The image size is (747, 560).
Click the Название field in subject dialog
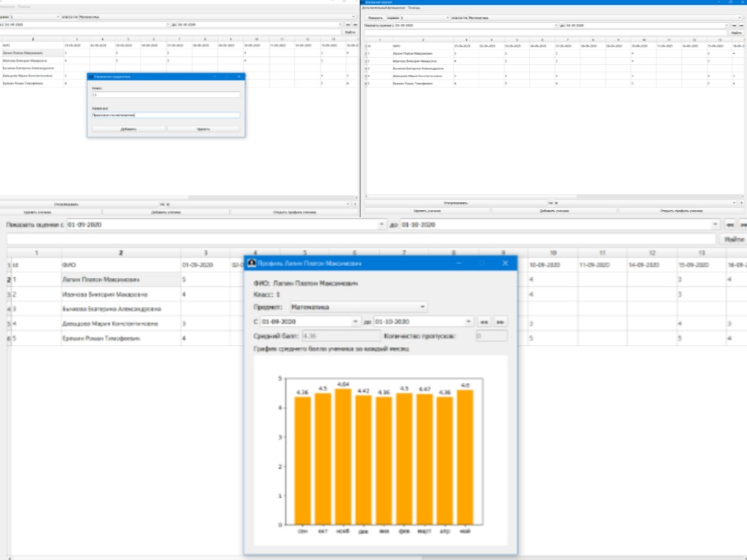click(x=166, y=114)
